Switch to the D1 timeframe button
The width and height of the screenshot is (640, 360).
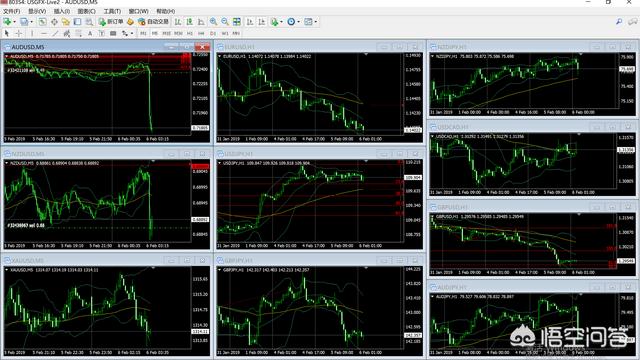coord(213,33)
